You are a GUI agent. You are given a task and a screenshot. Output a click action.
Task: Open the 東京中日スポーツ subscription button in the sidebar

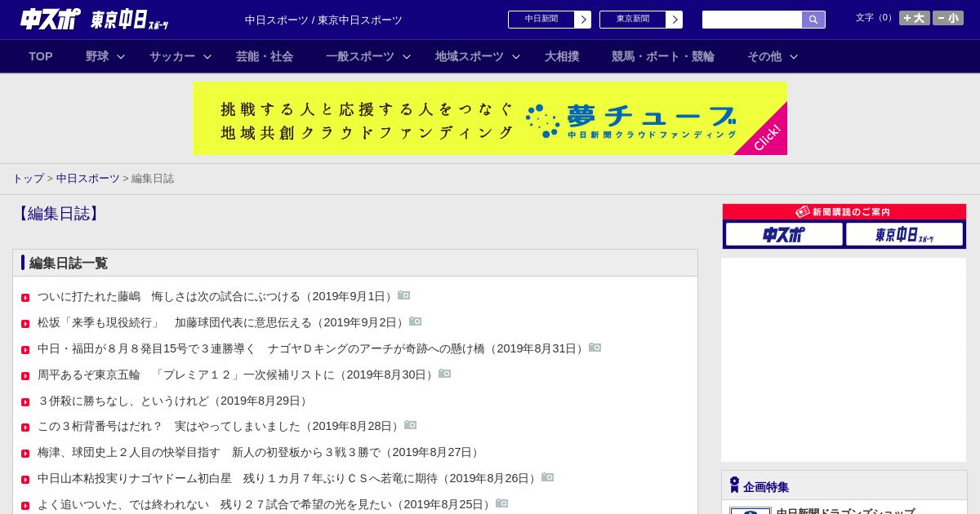(904, 234)
